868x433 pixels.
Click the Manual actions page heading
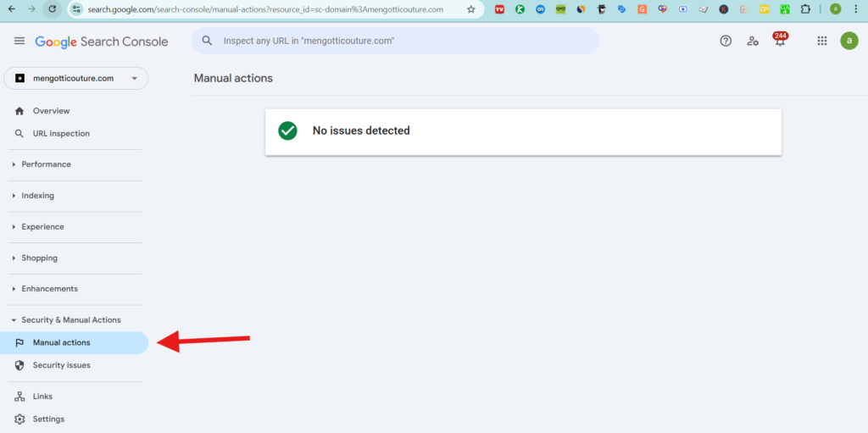tap(233, 79)
